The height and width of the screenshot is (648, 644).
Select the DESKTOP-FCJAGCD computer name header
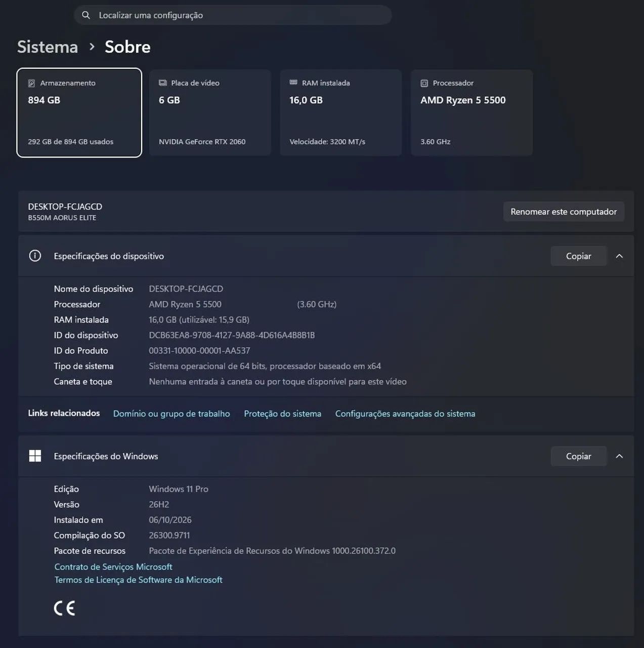click(65, 207)
